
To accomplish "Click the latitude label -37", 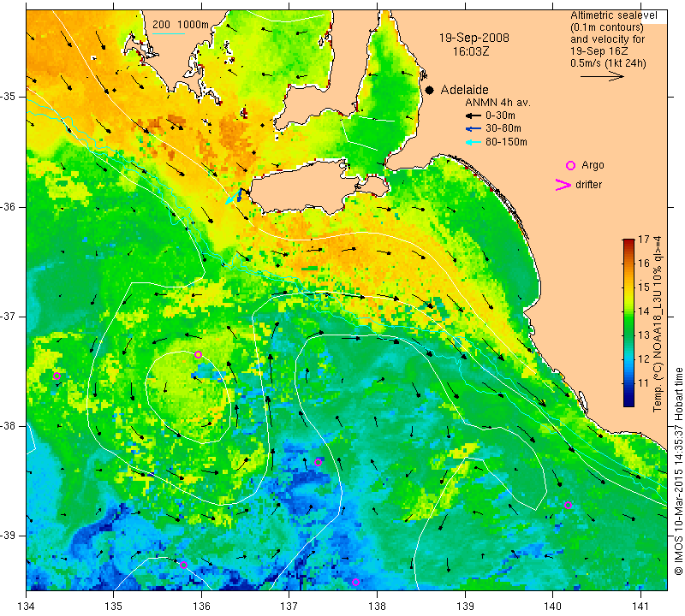I will 12,316.
